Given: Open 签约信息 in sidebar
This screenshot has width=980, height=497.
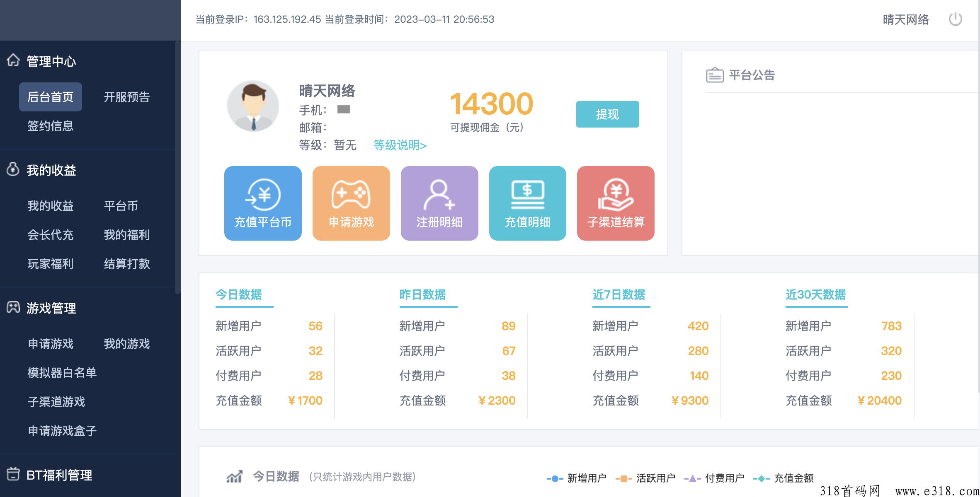Looking at the screenshot, I should (51, 126).
